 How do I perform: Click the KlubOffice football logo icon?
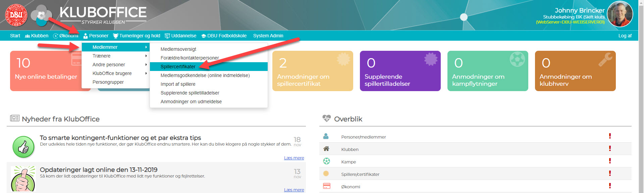(x=41, y=15)
